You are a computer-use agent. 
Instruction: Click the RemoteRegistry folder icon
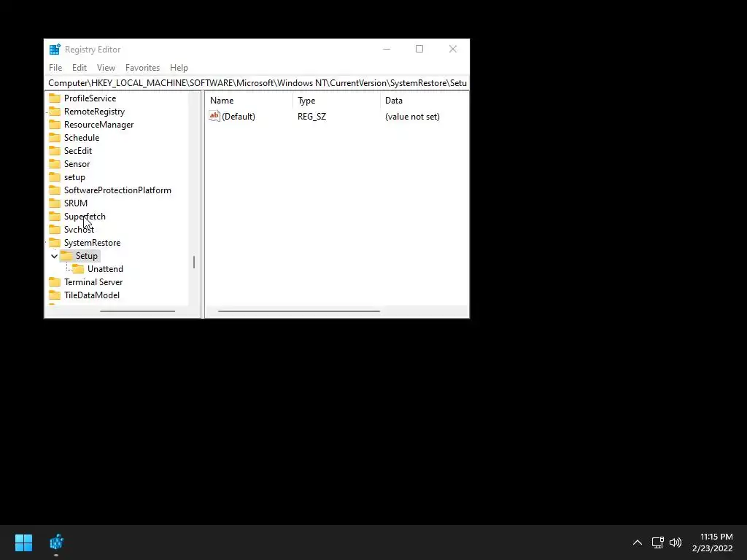tap(55, 112)
